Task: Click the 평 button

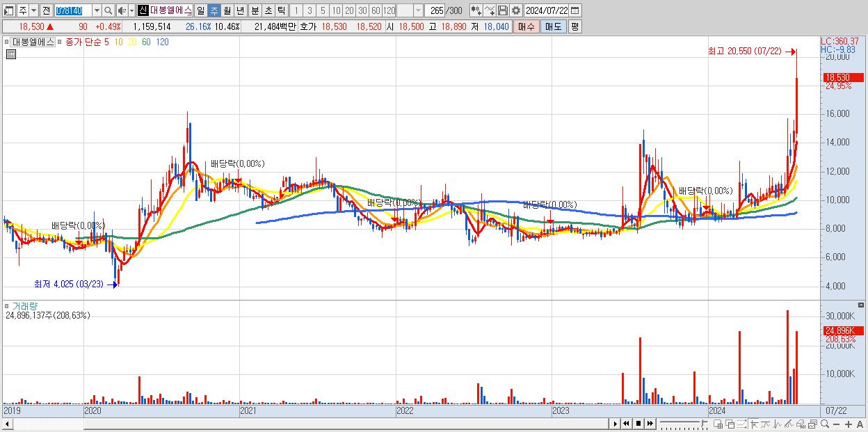Action: click(x=574, y=26)
